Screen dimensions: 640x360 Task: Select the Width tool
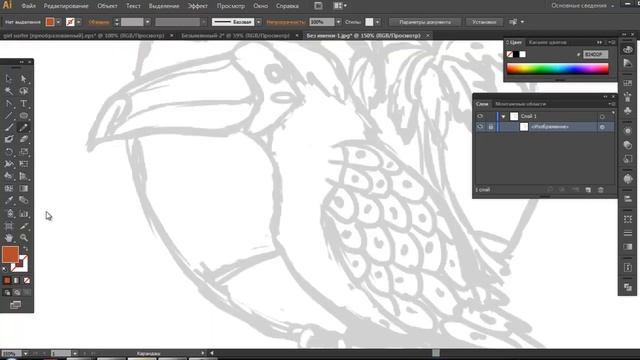9,164
